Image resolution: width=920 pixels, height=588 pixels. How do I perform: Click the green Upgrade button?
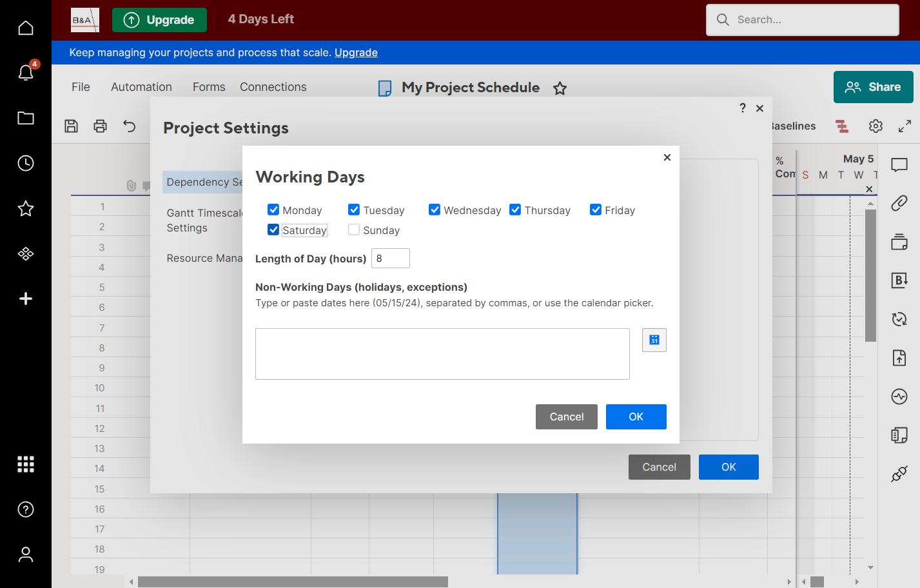pyautogui.click(x=159, y=20)
